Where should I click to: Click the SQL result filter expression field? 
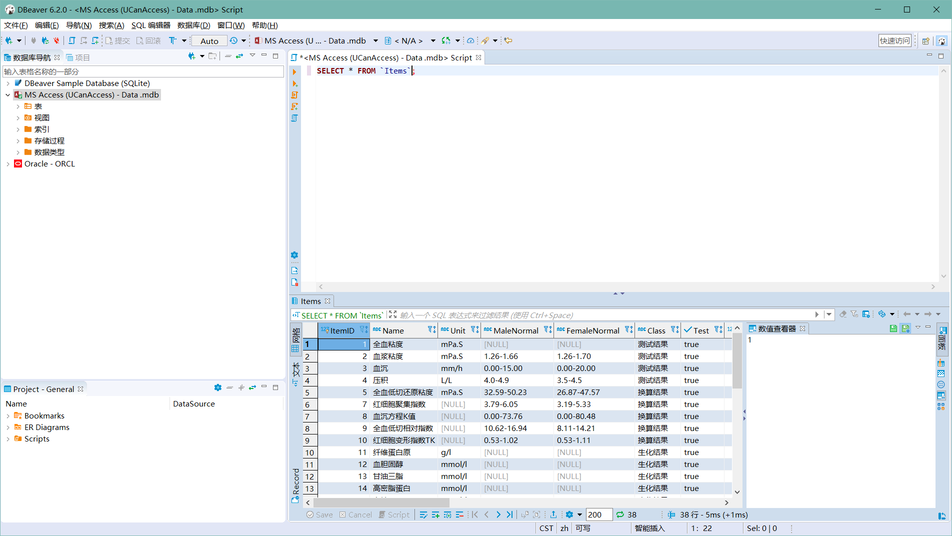coord(605,315)
